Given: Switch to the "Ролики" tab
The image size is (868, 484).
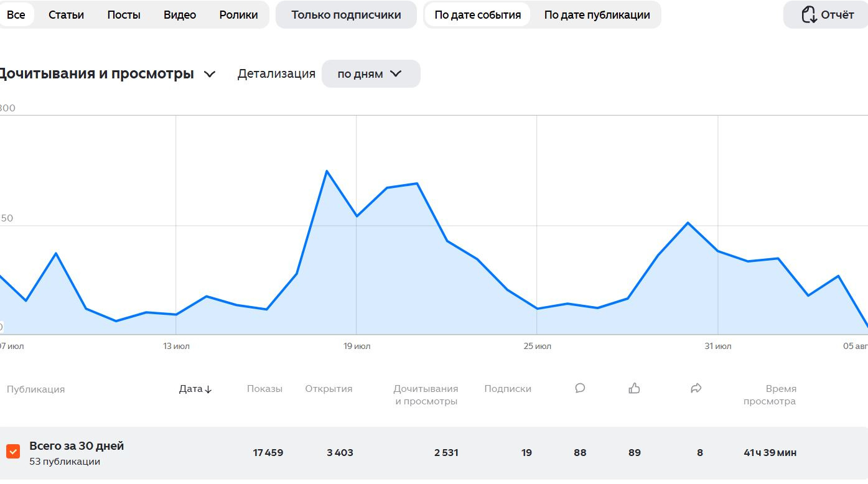Looking at the screenshot, I should point(238,15).
